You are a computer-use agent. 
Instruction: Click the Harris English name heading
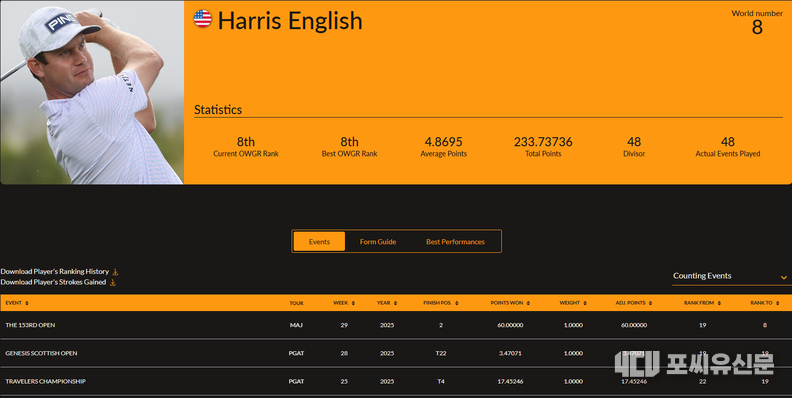290,21
